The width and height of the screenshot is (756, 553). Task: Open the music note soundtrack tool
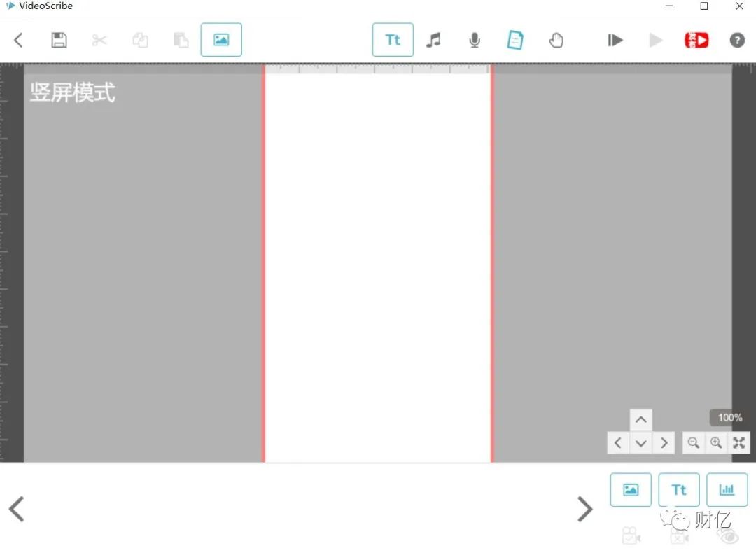(433, 40)
